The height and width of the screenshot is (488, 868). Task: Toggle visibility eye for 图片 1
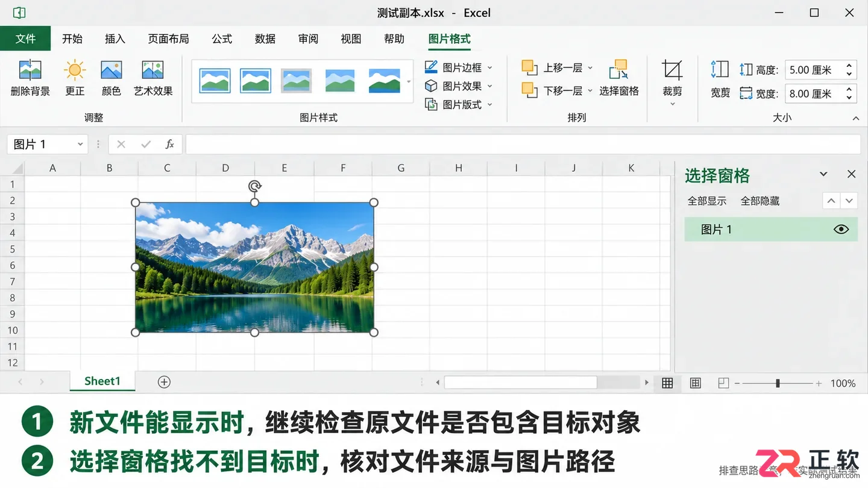[841, 230]
